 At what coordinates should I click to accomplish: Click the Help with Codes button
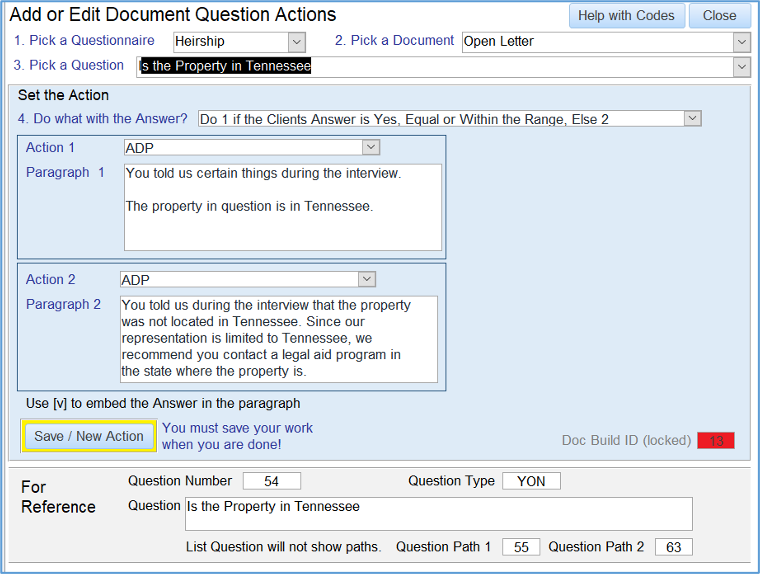pyautogui.click(x=627, y=16)
